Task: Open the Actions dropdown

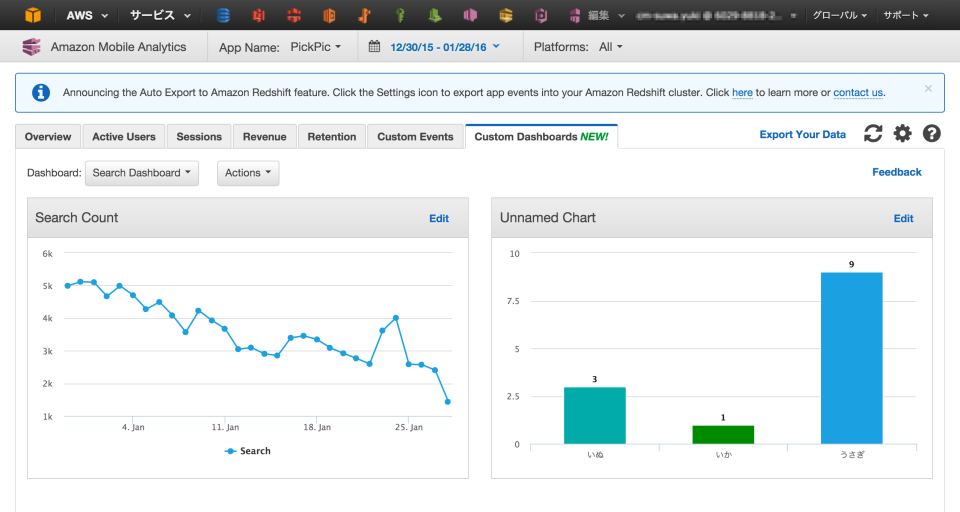Action: coord(248,173)
